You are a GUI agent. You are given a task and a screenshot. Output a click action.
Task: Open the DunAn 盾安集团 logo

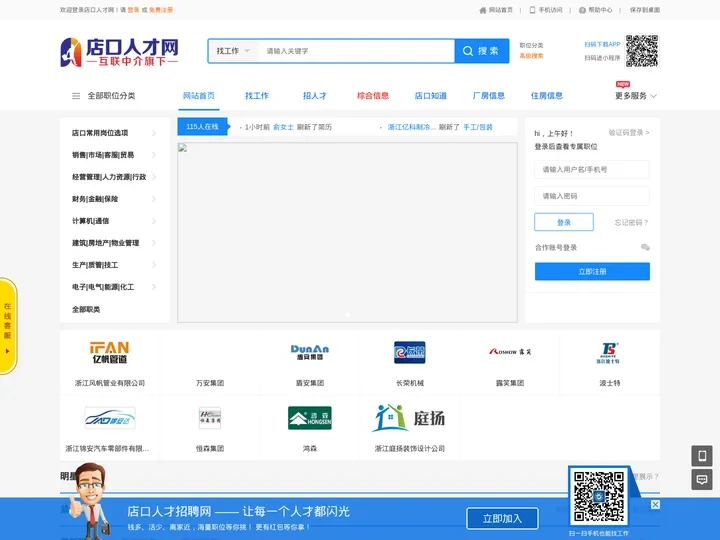pos(309,352)
